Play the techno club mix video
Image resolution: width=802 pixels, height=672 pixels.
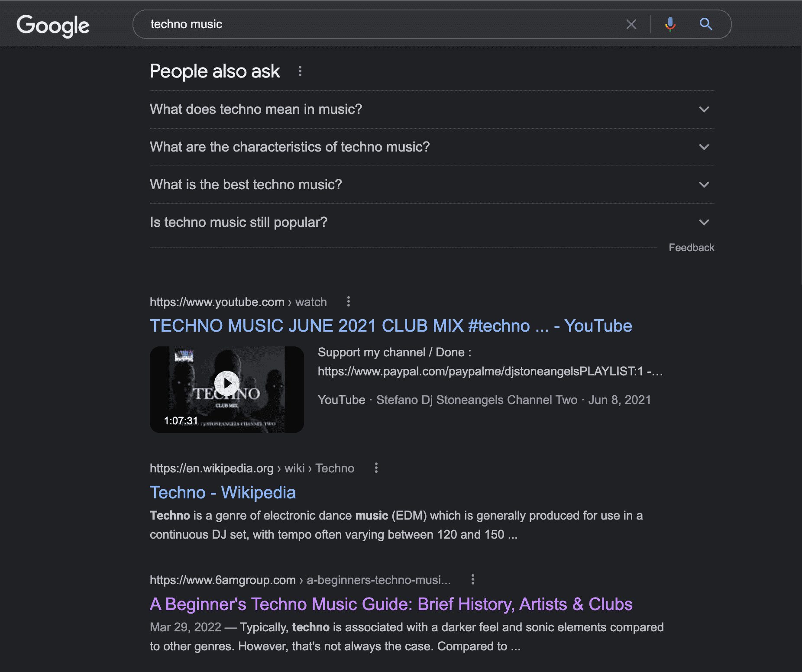[x=226, y=384]
